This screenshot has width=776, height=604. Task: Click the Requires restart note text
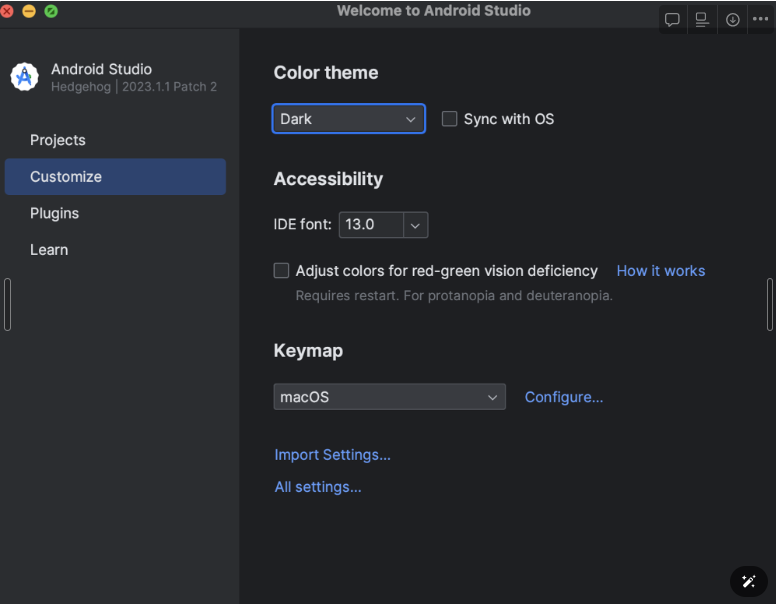click(x=454, y=296)
